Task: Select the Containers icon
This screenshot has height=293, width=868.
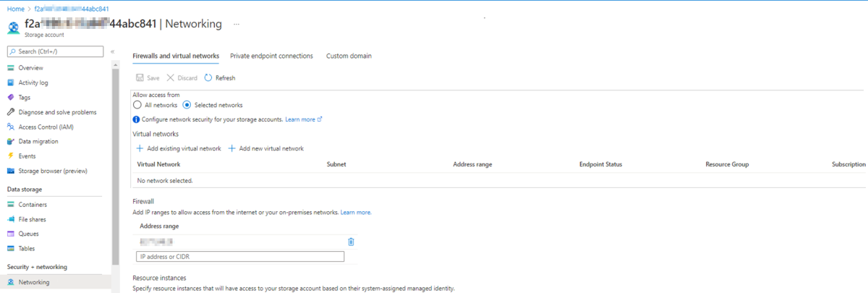Action: pyautogui.click(x=11, y=205)
